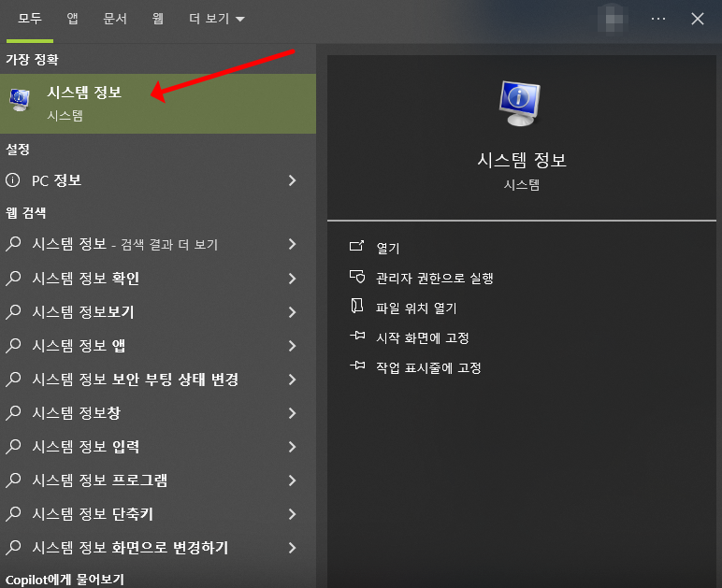Viewport: 722px width, 588px height.
Task: Select web suggestion 시스템 정보 단축키
Action: (158, 513)
